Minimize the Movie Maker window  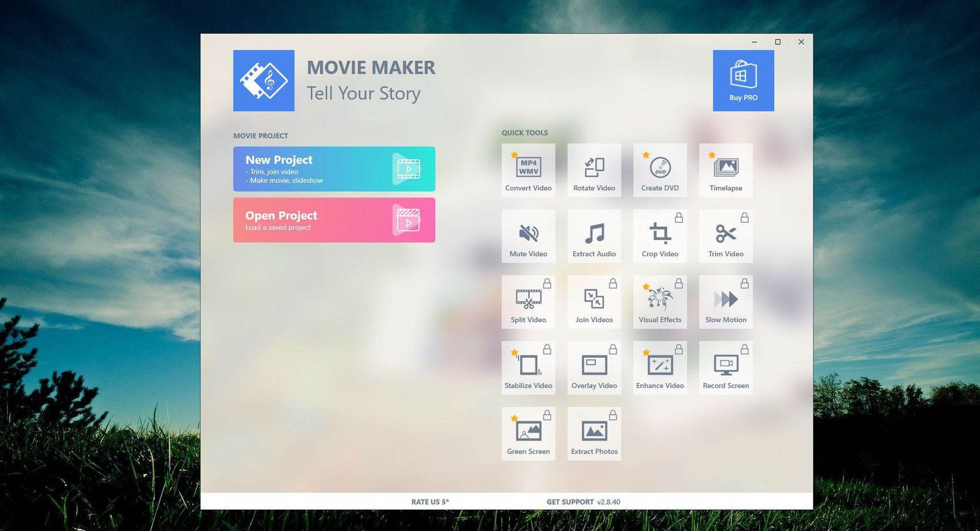point(754,42)
